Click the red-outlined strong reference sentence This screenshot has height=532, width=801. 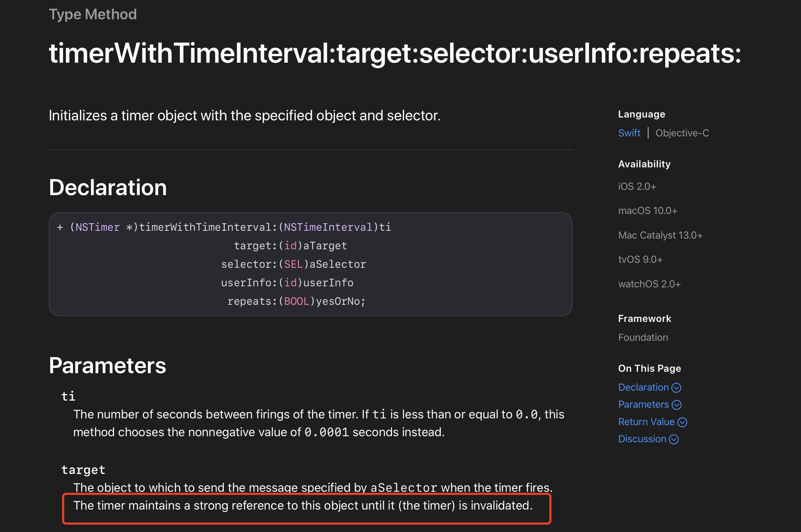point(303,506)
